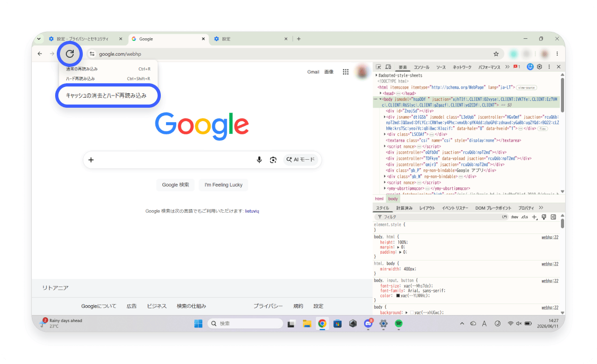
Task: Open Chrome's three-dot menu
Action: click(x=557, y=54)
